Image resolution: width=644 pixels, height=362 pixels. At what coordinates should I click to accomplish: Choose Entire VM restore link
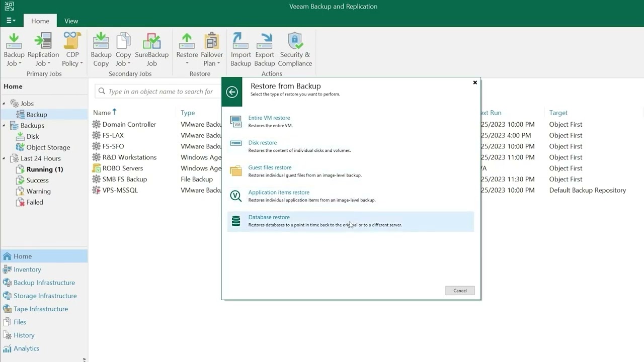coord(269,118)
